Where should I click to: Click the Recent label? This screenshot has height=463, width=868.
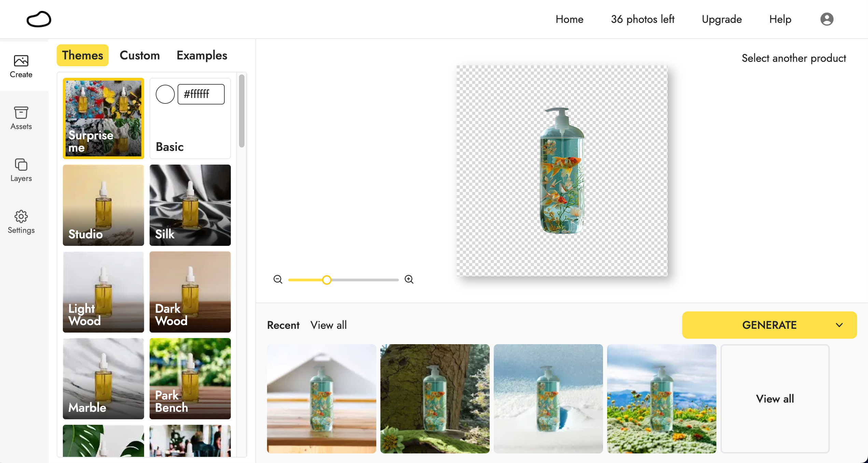point(283,325)
